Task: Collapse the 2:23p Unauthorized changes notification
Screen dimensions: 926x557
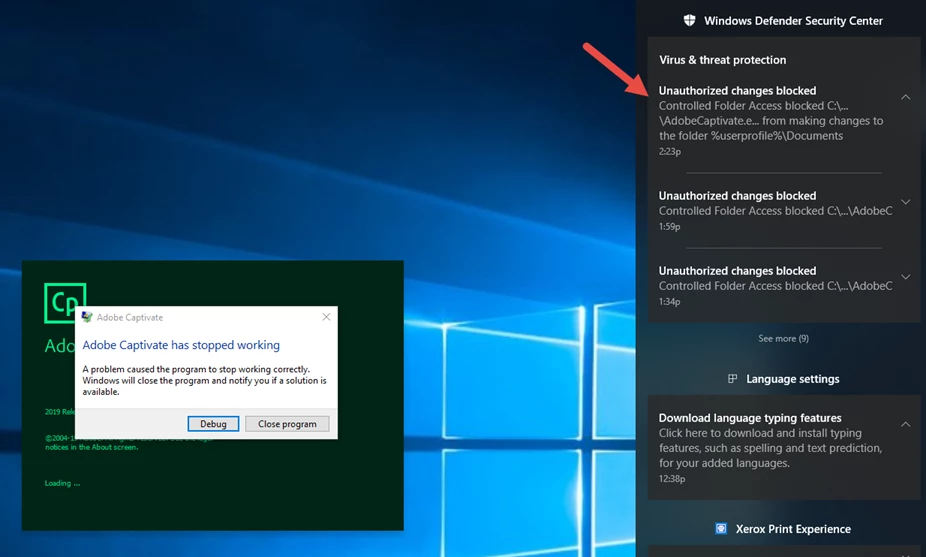Action: pos(905,97)
